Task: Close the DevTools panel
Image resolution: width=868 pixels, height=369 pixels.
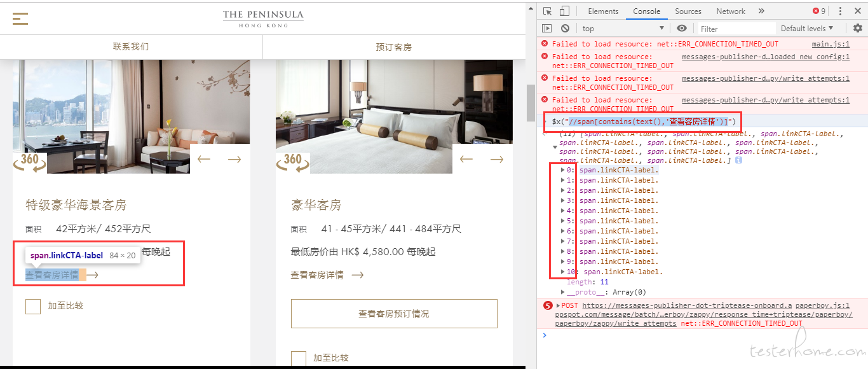Action: point(858,11)
